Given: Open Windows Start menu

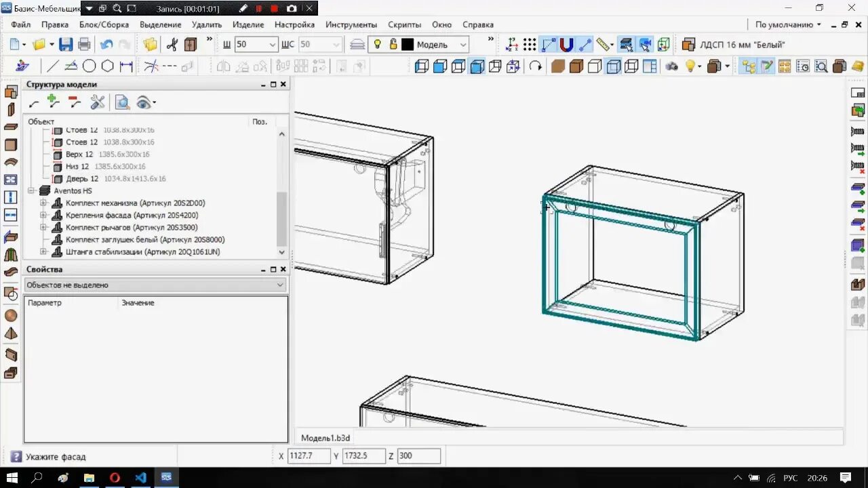Looking at the screenshot, I should [12, 477].
